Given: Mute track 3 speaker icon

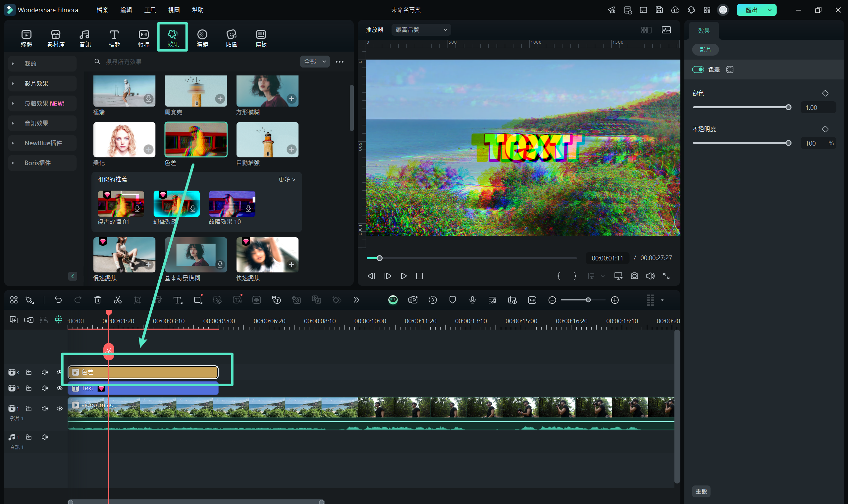Looking at the screenshot, I should tap(44, 373).
